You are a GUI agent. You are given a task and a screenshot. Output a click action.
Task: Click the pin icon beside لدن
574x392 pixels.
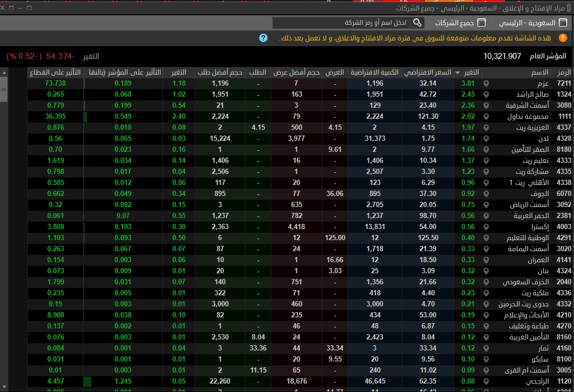[486, 139]
